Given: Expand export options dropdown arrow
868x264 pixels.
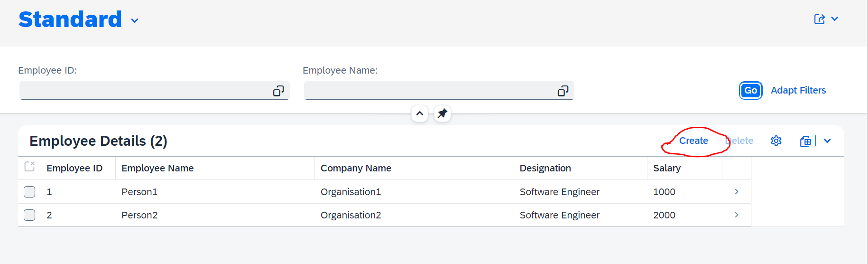Looking at the screenshot, I should point(827,141).
